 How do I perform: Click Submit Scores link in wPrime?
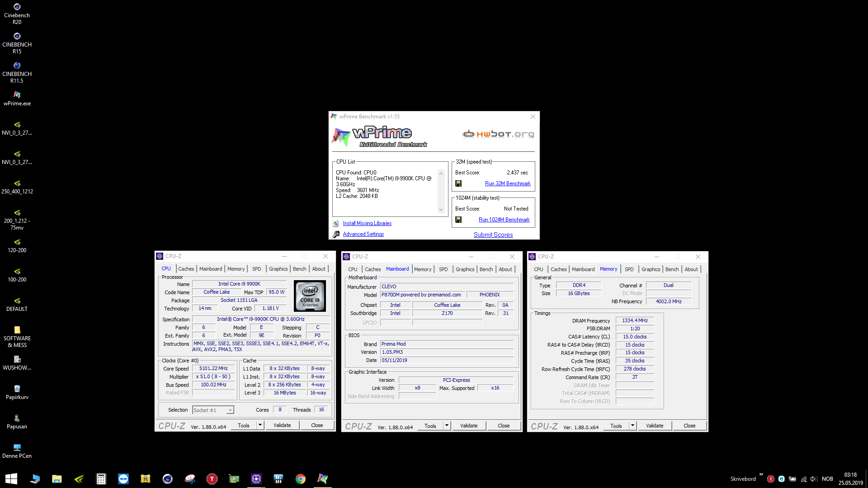pos(493,235)
